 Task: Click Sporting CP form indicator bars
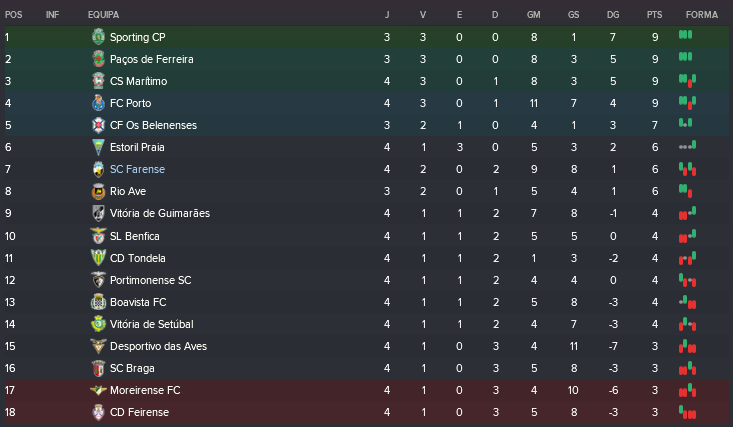tap(686, 36)
